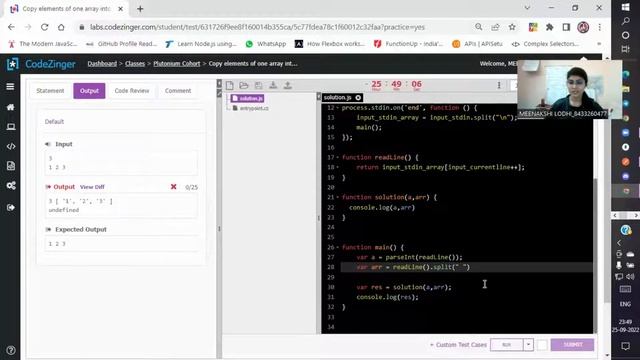Click the ENG language indicator

[x=625, y=304]
